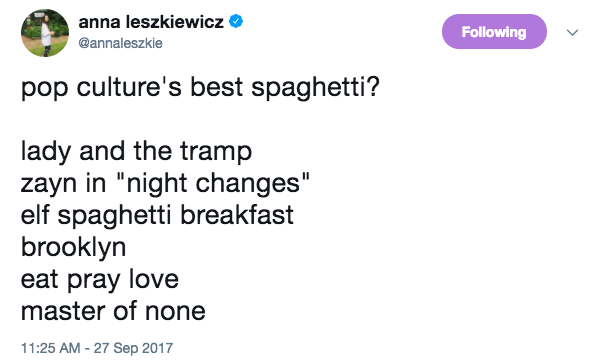The image size is (610, 363).
Task: Toggle the purple Following button
Action: (494, 32)
